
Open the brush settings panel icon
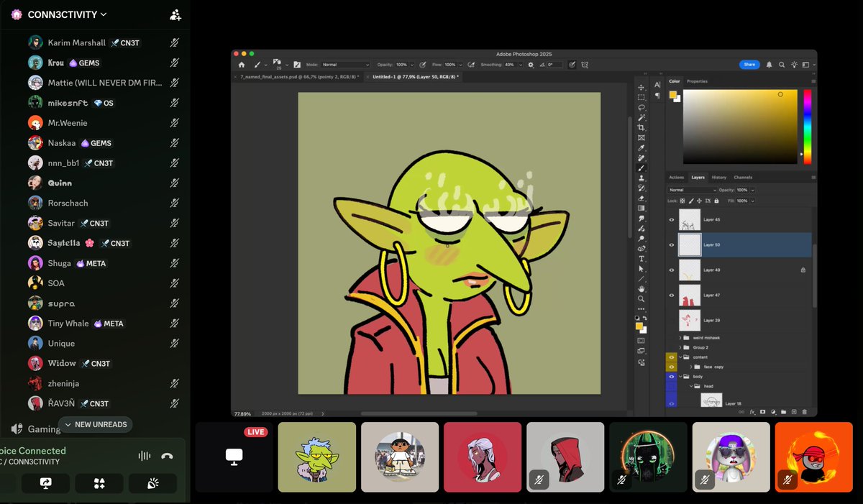297,64
